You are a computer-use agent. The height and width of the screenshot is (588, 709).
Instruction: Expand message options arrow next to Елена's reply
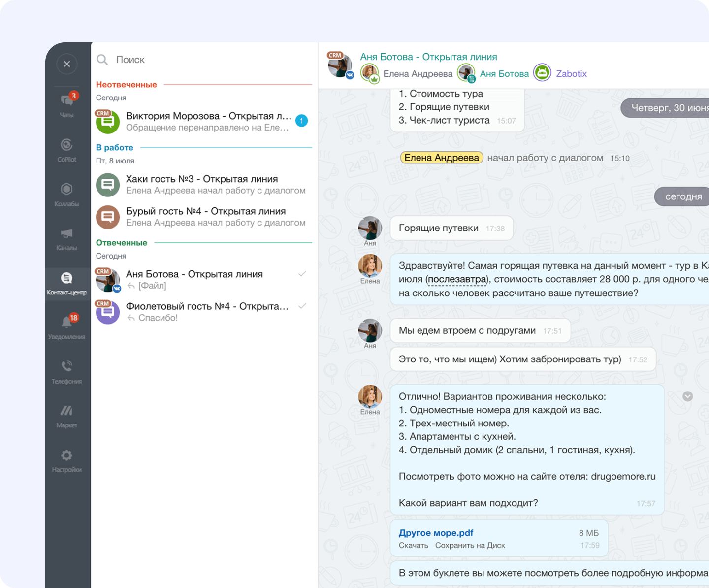(x=687, y=396)
